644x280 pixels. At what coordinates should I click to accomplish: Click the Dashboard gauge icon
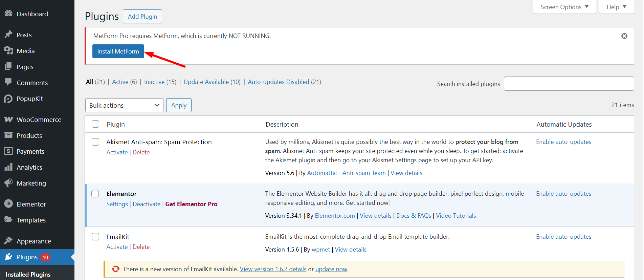pos(8,14)
